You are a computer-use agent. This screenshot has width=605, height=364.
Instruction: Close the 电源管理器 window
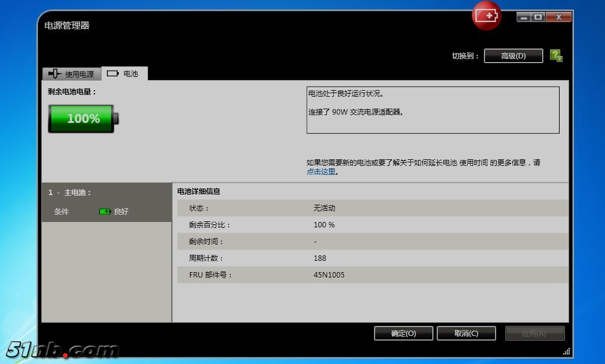(559, 17)
